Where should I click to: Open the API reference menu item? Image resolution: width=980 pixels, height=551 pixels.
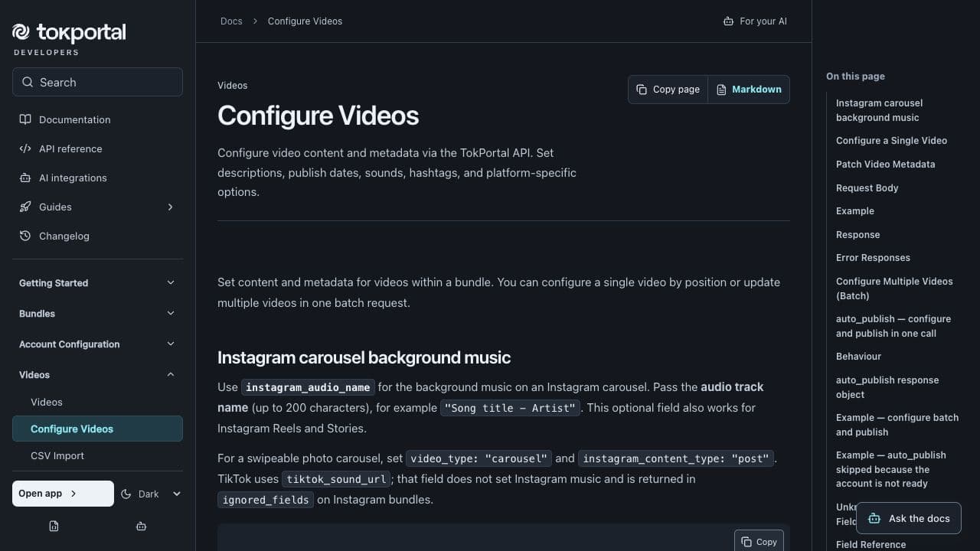point(97,148)
